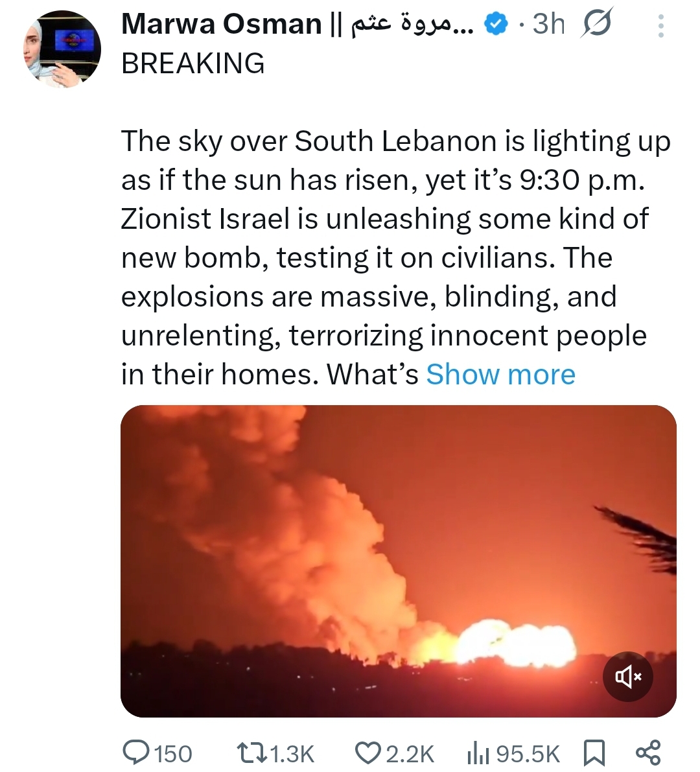Expand the tweet with Show more
700x772 pixels.
500,375
